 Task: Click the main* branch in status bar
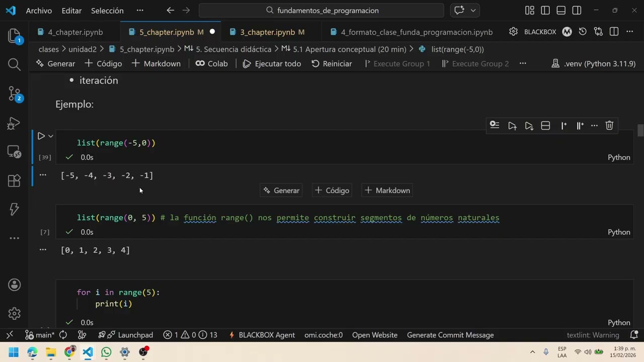tap(40, 335)
